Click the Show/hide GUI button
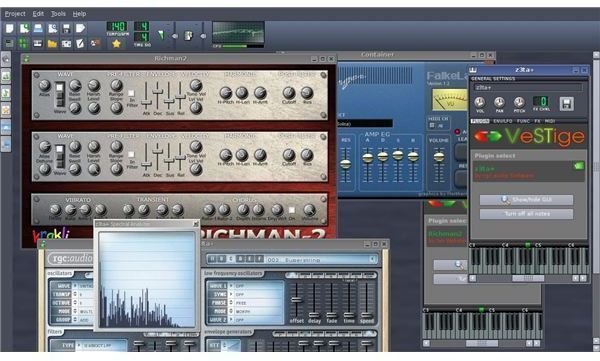This screenshot has height=361, width=600. 527,199
